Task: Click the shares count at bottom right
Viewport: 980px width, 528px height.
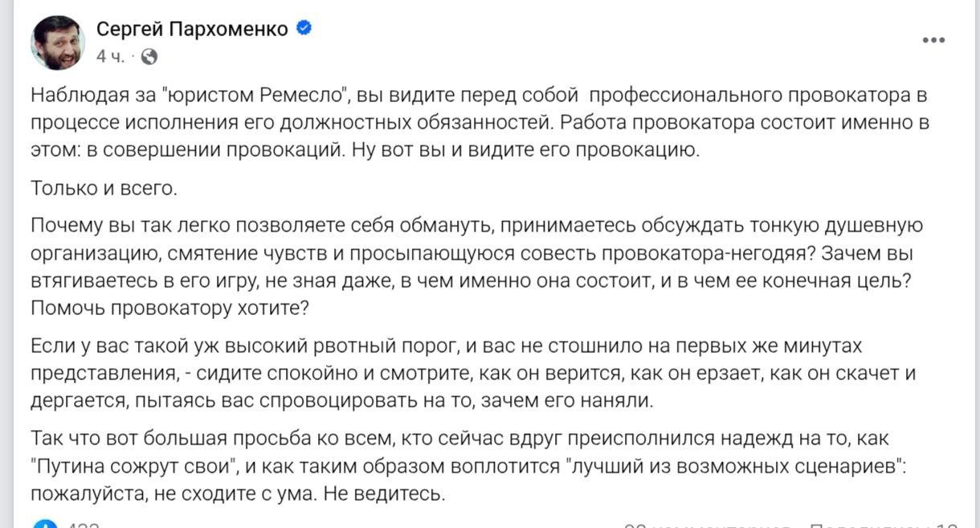Action: point(884,526)
